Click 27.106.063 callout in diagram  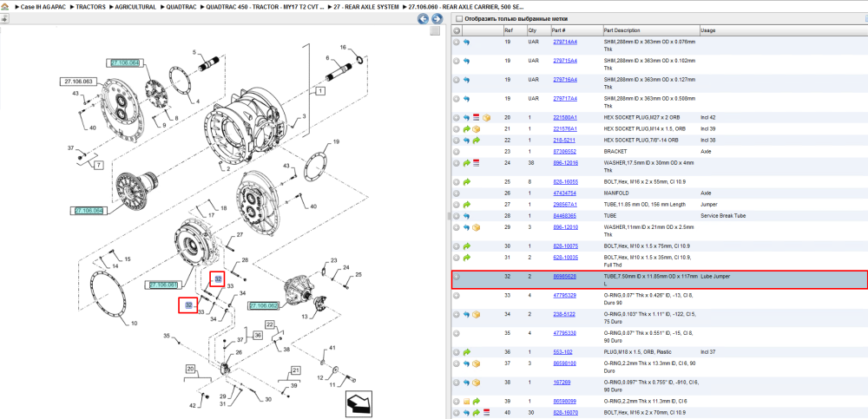pos(77,82)
